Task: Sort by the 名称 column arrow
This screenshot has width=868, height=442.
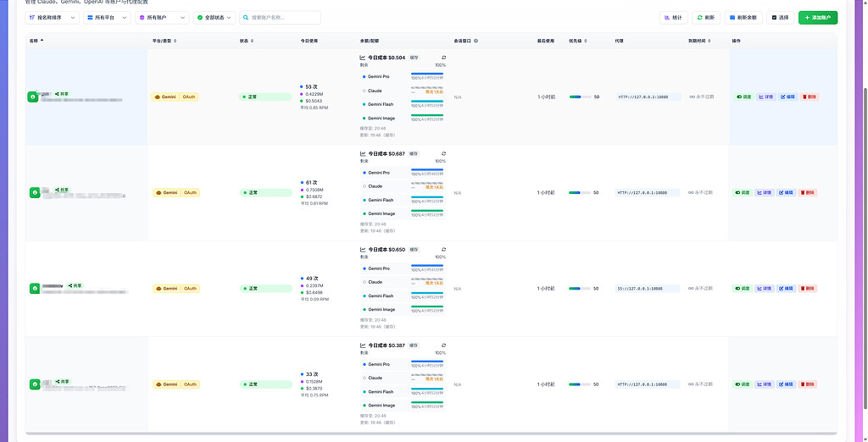Action: coord(42,41)
